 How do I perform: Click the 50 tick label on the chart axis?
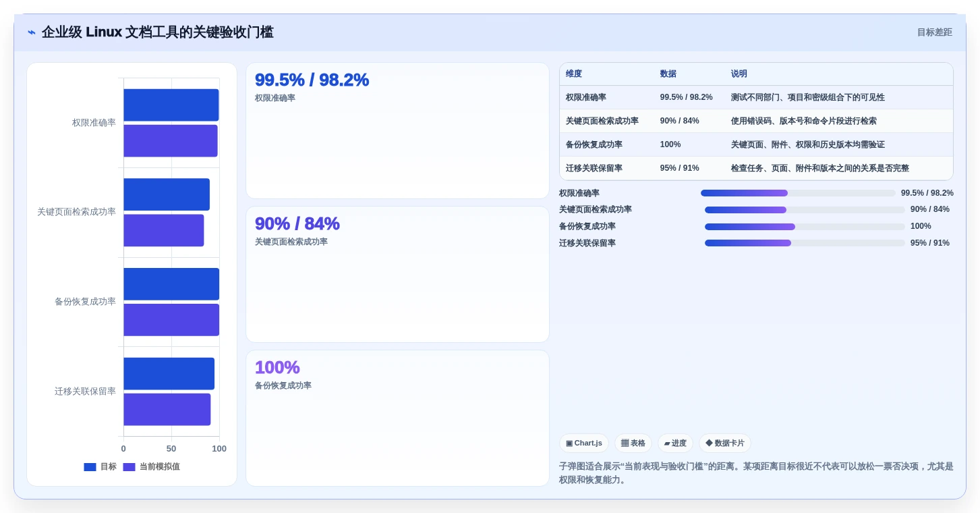[x=171, y=449]
